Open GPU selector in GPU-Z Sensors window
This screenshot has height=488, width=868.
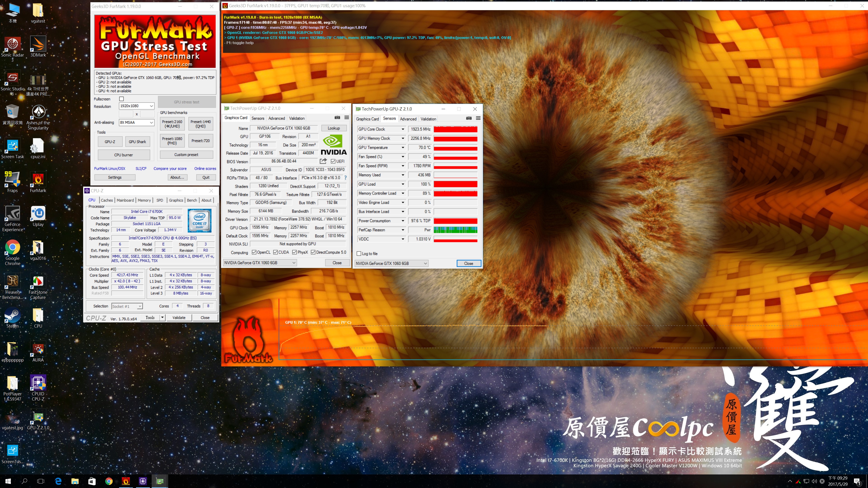coord(392,263)
